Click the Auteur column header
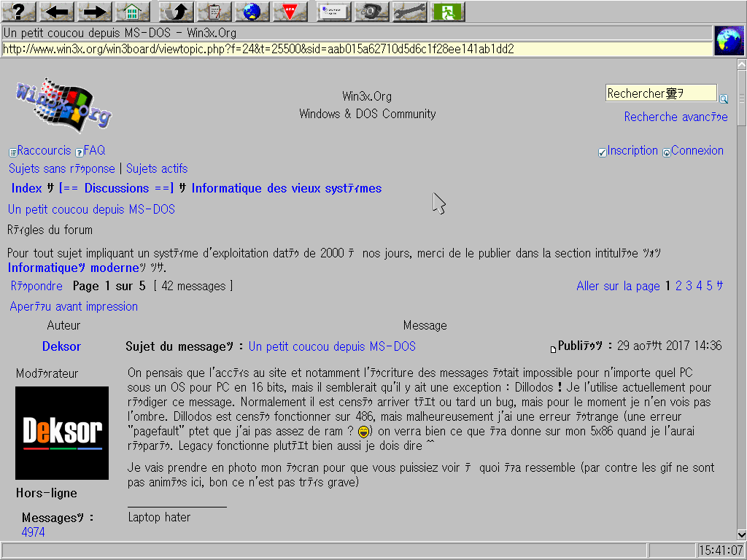Image resolution: width=747 pixels, height=560 pixels. [63, 325]
